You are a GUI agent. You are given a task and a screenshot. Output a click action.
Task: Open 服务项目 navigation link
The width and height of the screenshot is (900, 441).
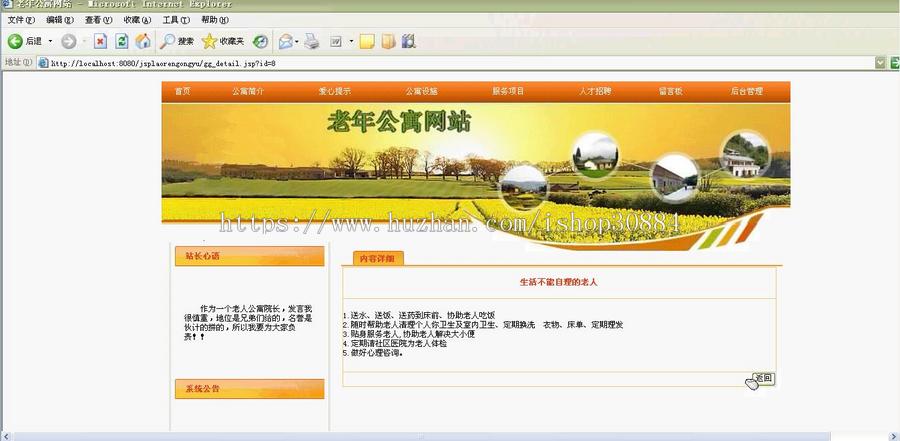pos(508,91)
